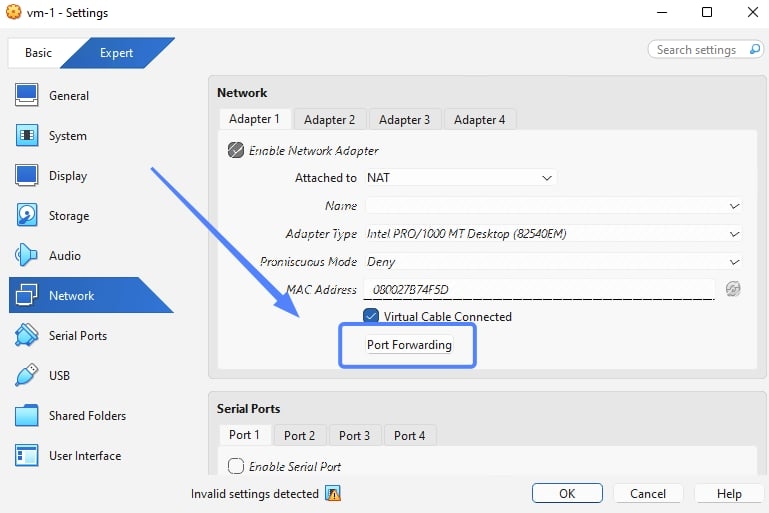Viewport: 769px width, 513px height.
Task: Click the MAC Address field
Action: tap(538, 289)
